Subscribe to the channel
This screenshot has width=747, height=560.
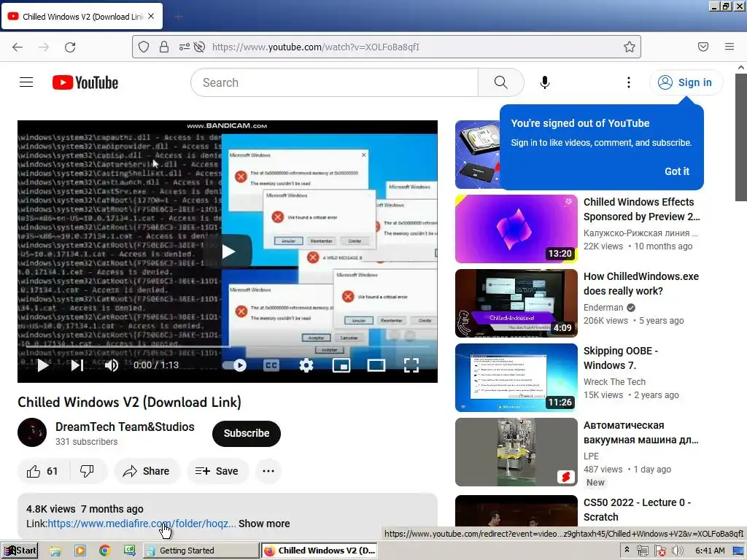247,433
